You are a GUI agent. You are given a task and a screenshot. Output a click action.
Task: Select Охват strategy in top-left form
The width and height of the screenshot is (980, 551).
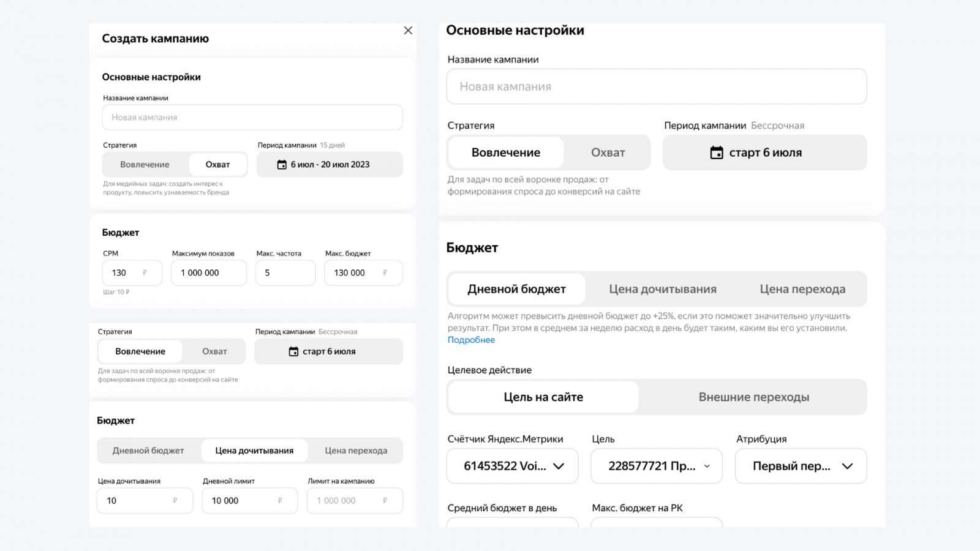pos(217,165)
